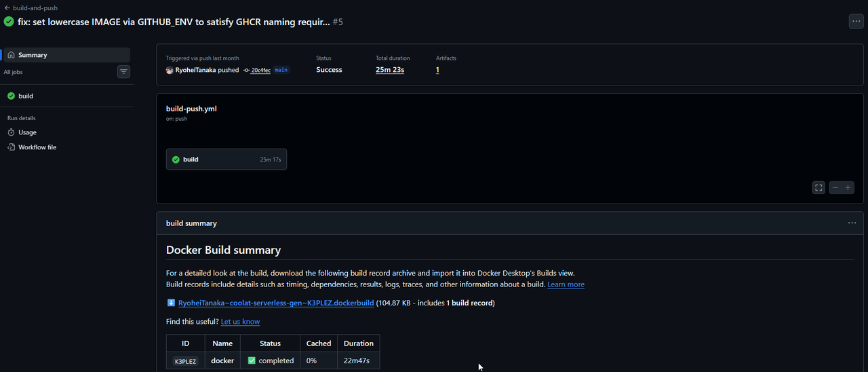The height and width of the screenshot is (372, 868).
Task: Click the Workflow file icon
Action: coord(11,147)
